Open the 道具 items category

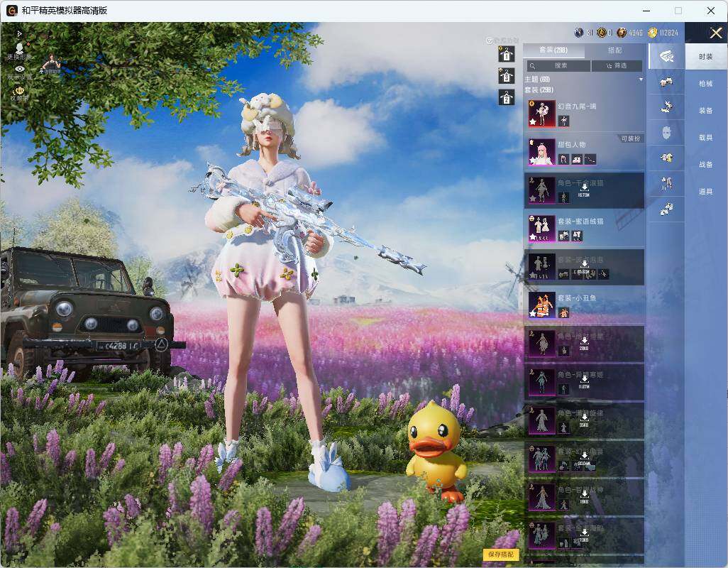tap(706, 192)
